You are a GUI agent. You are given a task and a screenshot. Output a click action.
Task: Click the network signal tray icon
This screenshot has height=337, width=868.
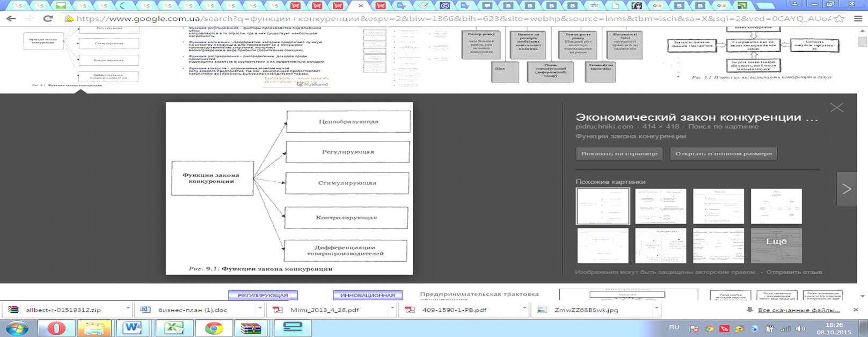tap(785, 329)
